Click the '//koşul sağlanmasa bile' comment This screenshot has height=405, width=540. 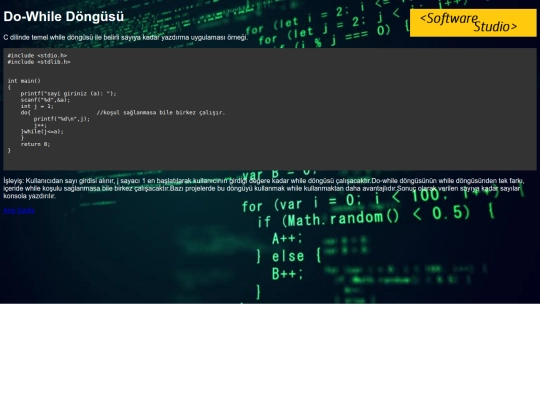[x=160, y=113]
